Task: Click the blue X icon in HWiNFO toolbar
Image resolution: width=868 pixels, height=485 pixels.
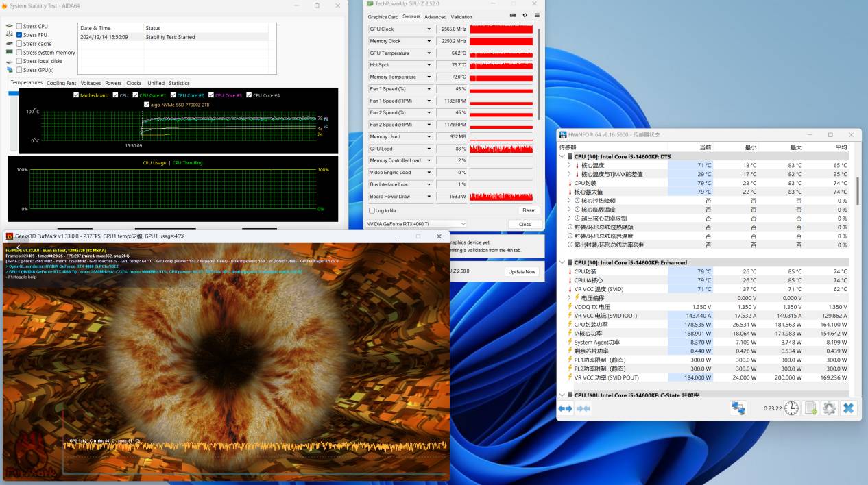Action: 848,408
